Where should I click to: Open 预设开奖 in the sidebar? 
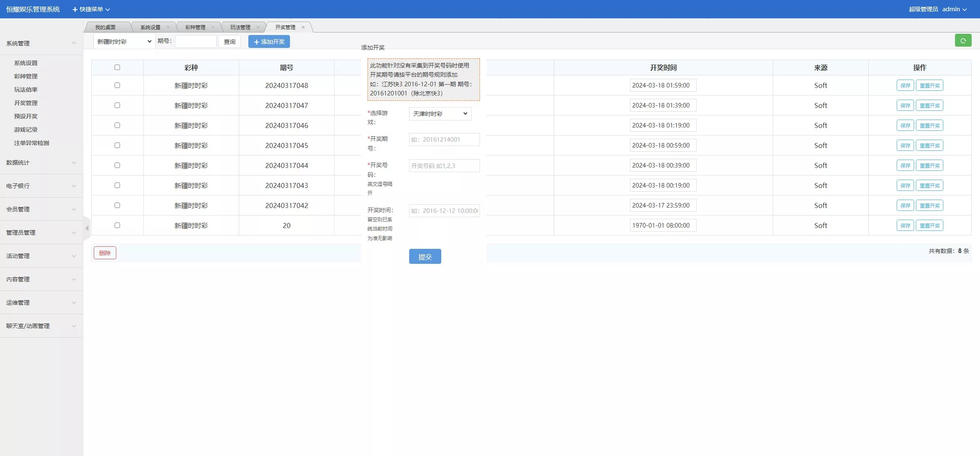tap(26, 116)
